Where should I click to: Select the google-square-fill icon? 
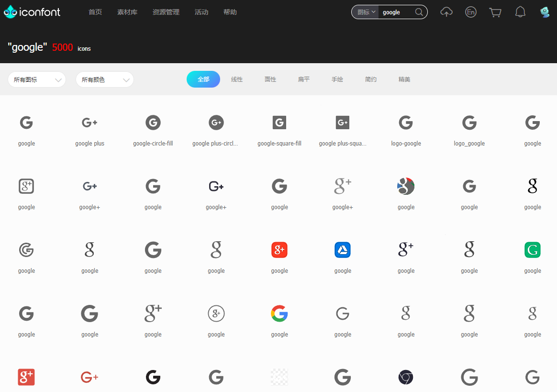click(279, 123)
